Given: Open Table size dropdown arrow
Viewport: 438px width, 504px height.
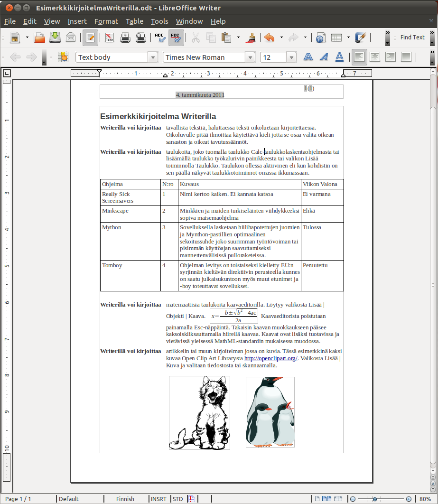Looking at the screenshot, I should pyautogui.click(x=348, y=37).
